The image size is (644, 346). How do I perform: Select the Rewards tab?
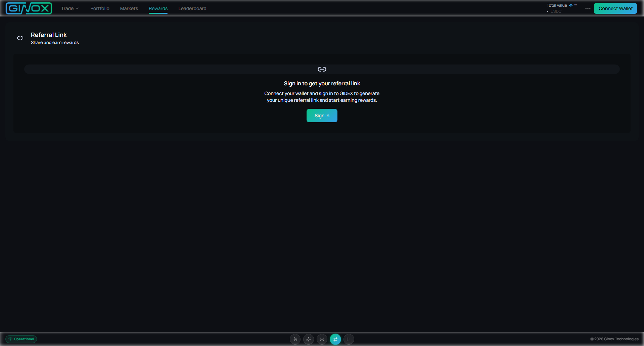pyautogui.click(x=158, y=8)
